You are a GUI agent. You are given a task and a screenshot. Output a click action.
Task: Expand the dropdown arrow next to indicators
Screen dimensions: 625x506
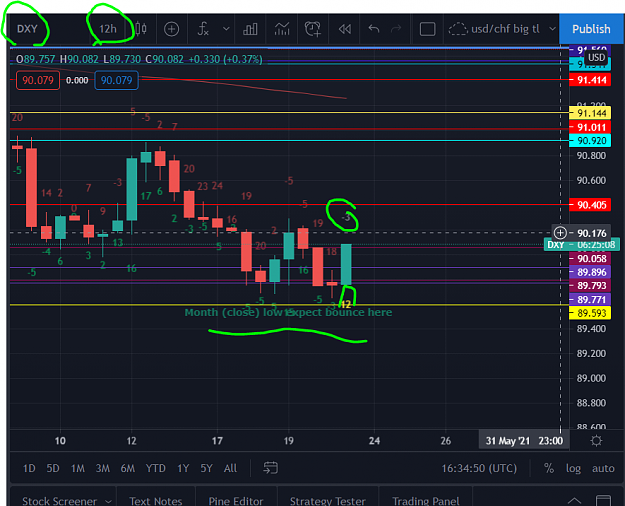[226, 29]
